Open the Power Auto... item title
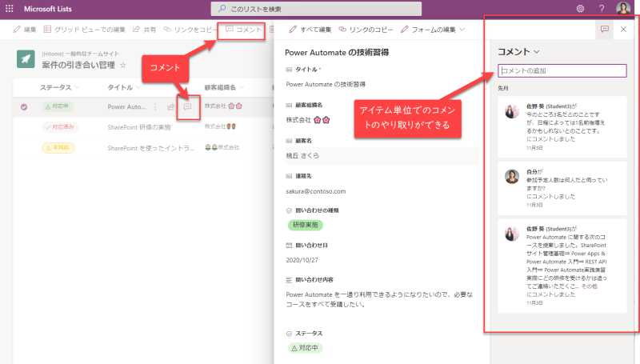 tap(126, 107)
